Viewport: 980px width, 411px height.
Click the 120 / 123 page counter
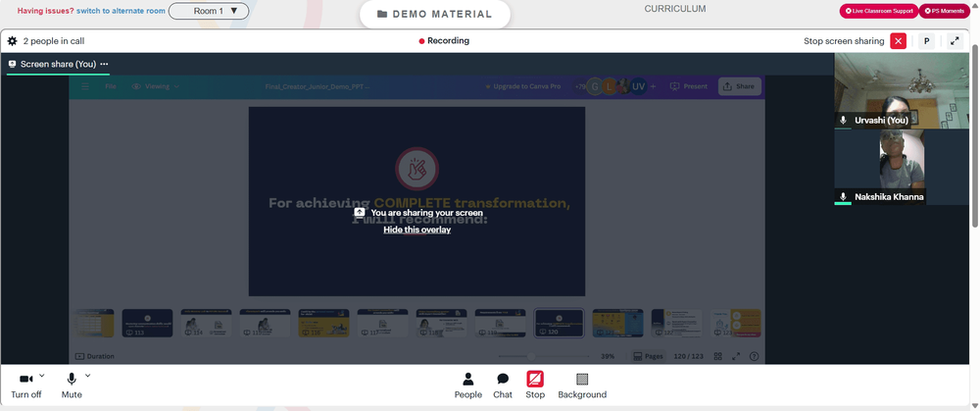point(688,356)
